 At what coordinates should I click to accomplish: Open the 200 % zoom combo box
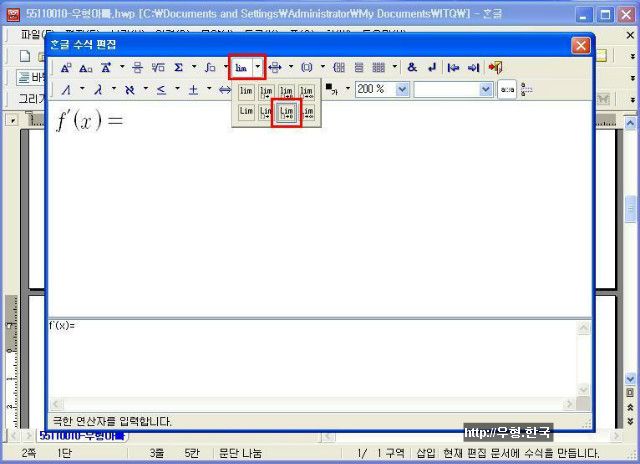click(x=382, y=89)
